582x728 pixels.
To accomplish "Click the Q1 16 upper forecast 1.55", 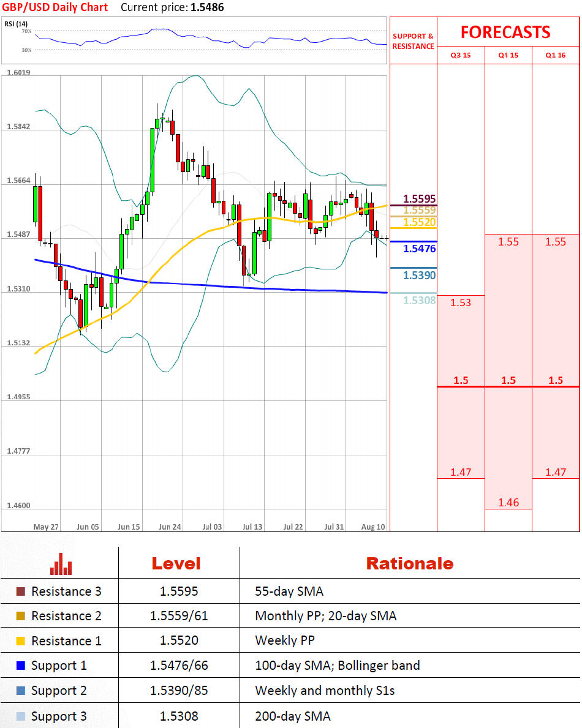I will click(556, 242).
